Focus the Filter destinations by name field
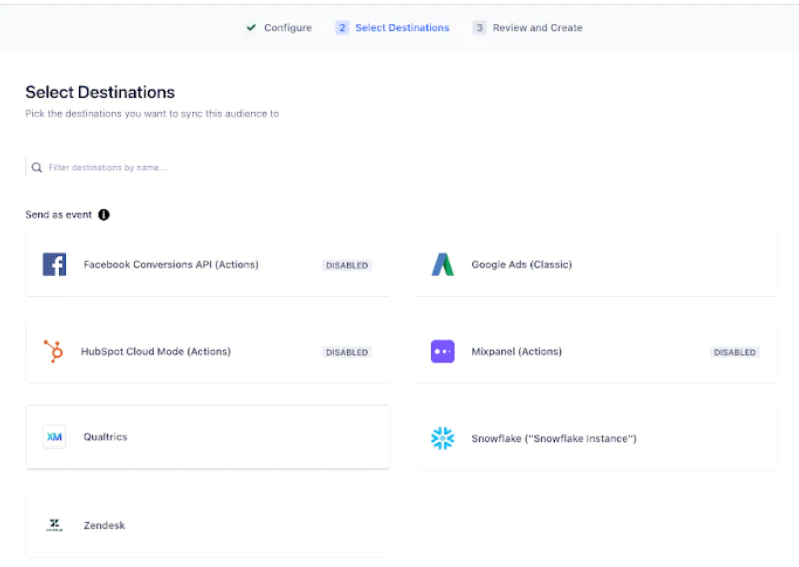Screen dimensions: 799x567 tap(200, 168)
